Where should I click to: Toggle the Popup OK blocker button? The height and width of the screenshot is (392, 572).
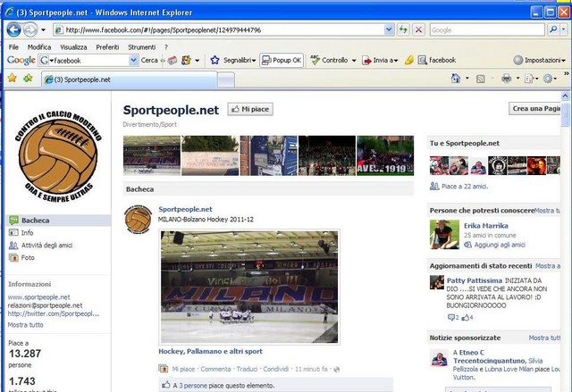click(282, 60)
